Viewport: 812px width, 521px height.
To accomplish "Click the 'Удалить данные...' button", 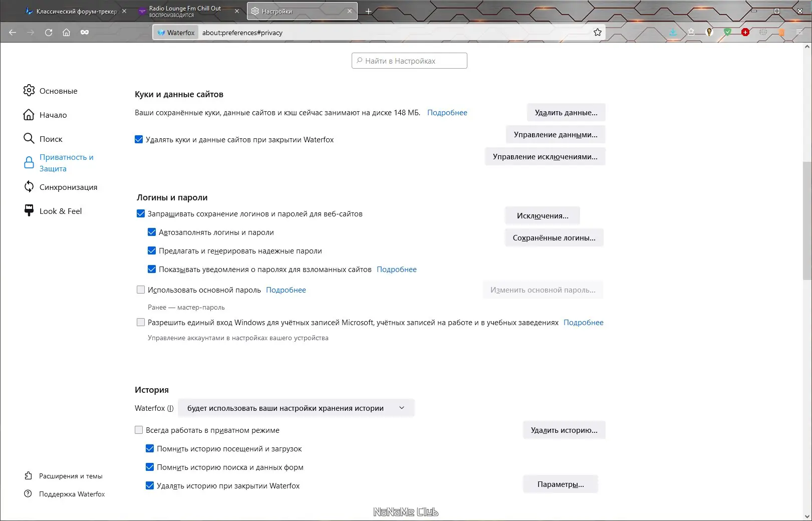I will click(566, 113).
